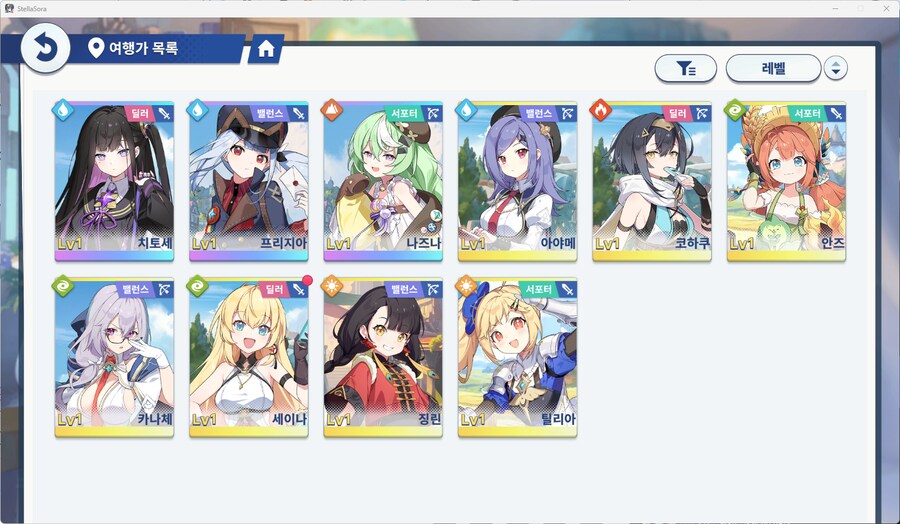Open the filter funnel button
Image resolution: width=900 pixels, height=524 pixels.
[685, 69]
